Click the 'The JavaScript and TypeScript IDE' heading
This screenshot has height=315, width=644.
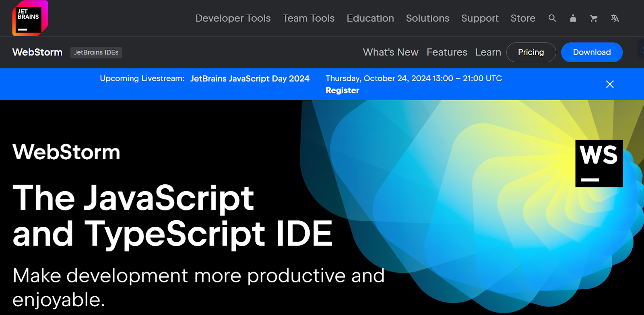pyautogui.click(x=173, y=216)
